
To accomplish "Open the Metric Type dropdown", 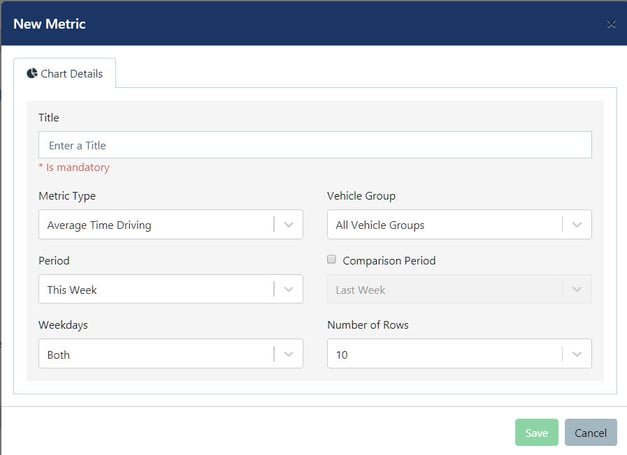I will coord(171,225).
